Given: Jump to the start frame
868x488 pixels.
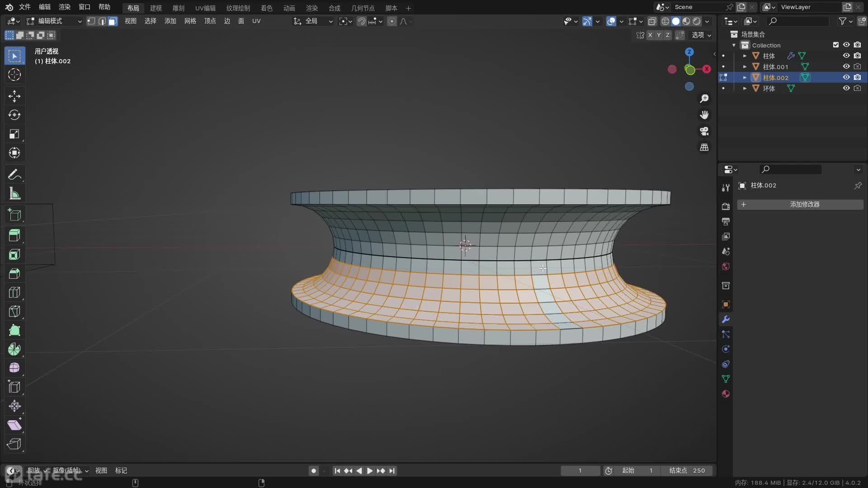Looking at the screenshot, I should (337, 471).
